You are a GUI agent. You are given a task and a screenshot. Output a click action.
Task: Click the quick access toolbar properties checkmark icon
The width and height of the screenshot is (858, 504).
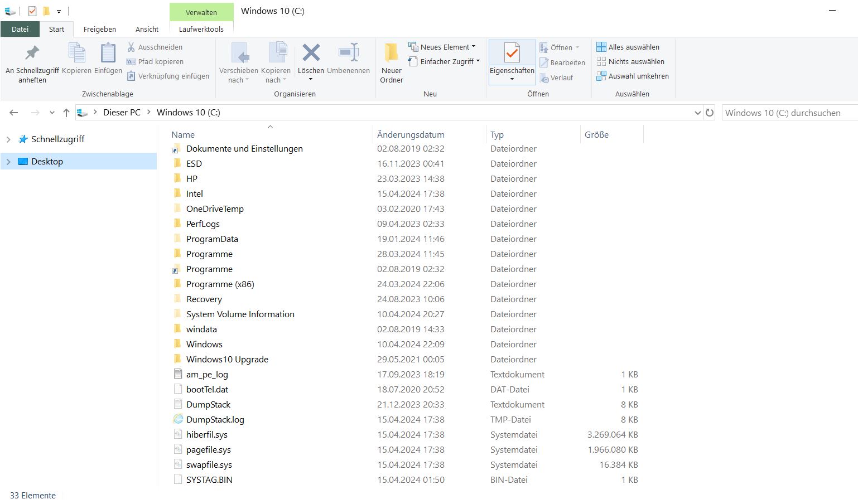coord(32,11)
